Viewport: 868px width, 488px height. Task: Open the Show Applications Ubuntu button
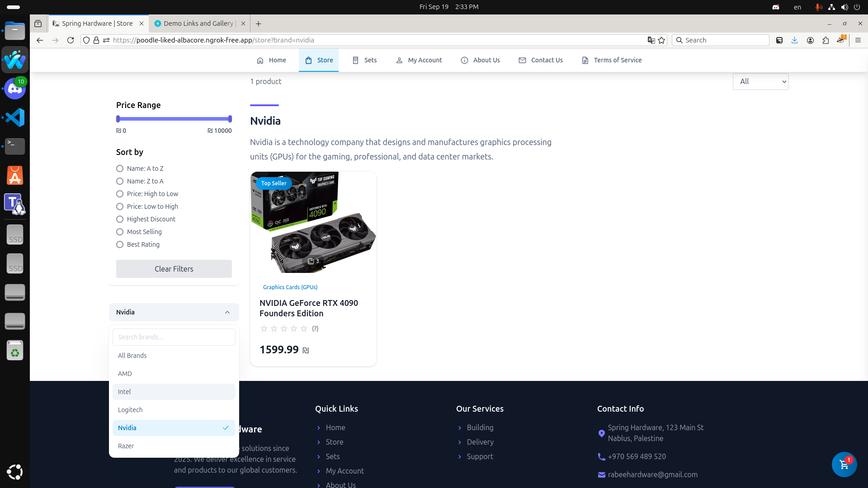pos(15,472)
